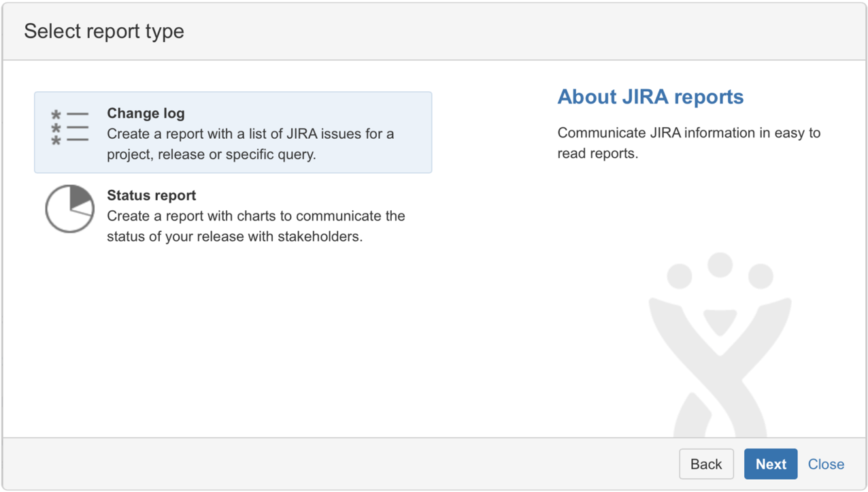This screenshot has width=868, height=492.
Task: Click the Status report pie chart icon
Action: coord(69,209)
